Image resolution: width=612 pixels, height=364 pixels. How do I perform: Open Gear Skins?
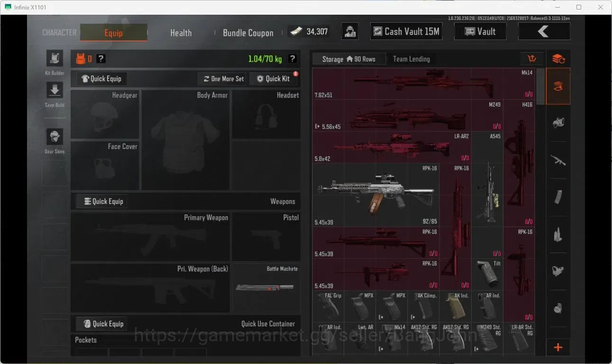click(x=55, y=136)
